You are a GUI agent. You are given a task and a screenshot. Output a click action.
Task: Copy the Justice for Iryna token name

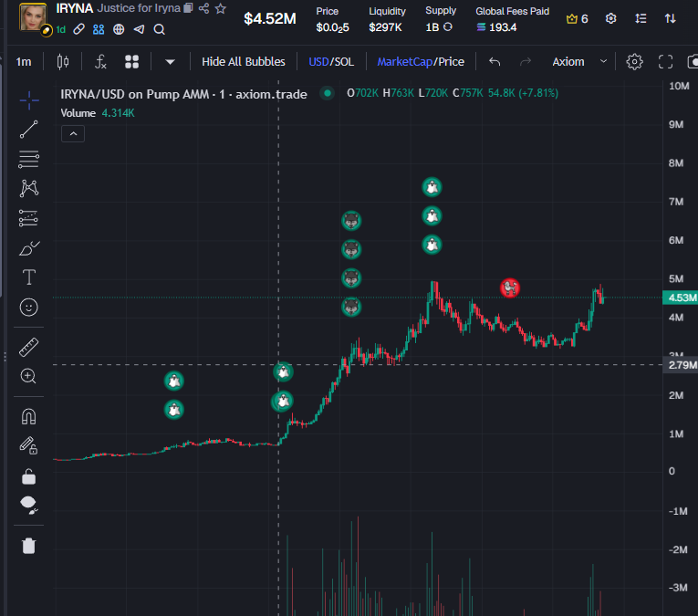click(x=188, y=8)
